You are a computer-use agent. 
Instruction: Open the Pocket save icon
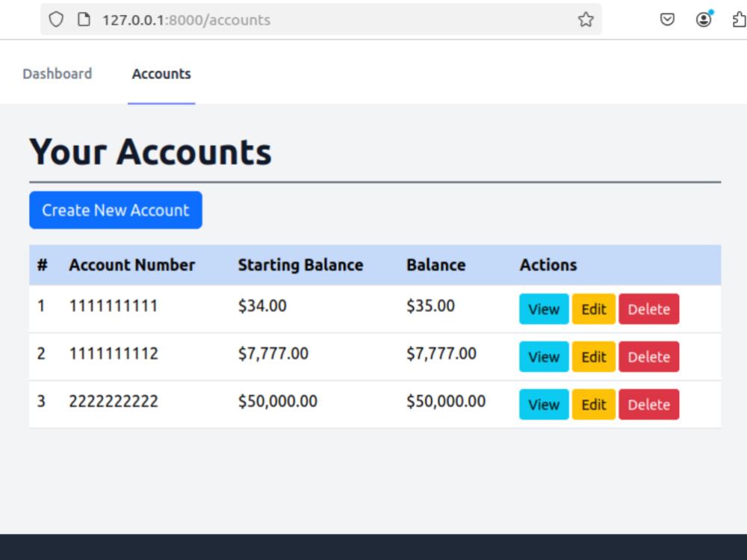pyautogui.click(x=667, y=19)
